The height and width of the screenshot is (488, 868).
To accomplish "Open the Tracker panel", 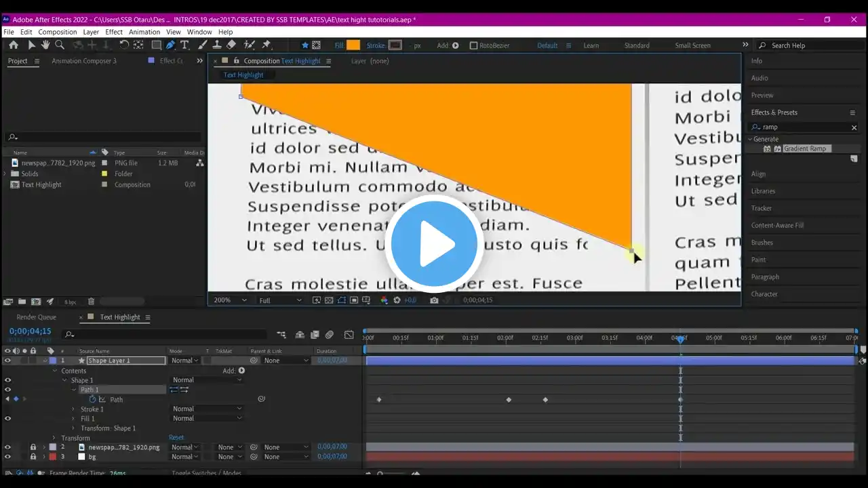I will (762, 208).
